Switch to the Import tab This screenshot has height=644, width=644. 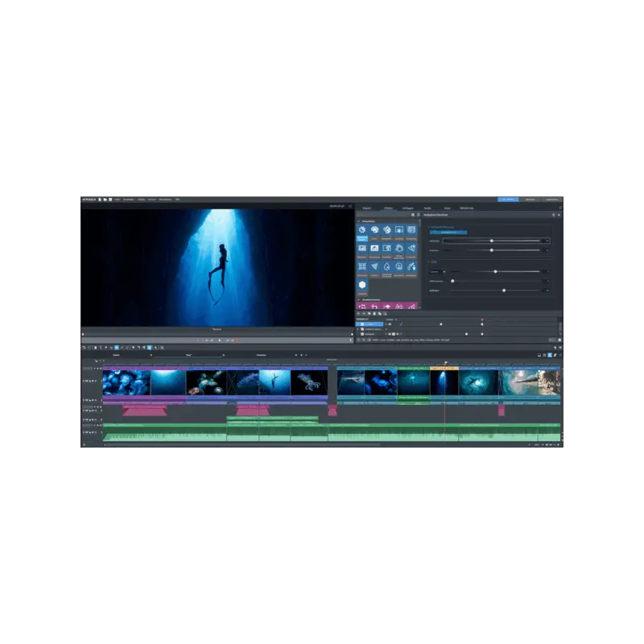pos(367,208)
